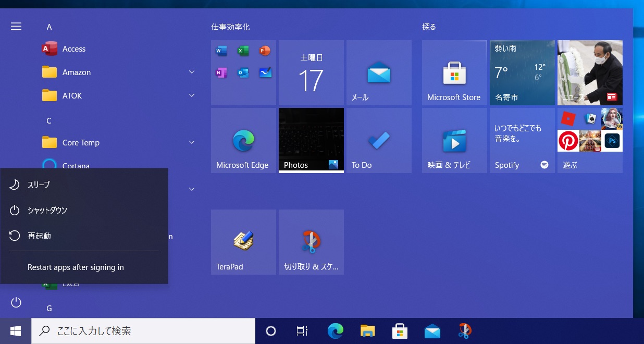This screenshot has width=644, height=344.
Task: Open Task View on the taskbar
Action: [302, 331]
